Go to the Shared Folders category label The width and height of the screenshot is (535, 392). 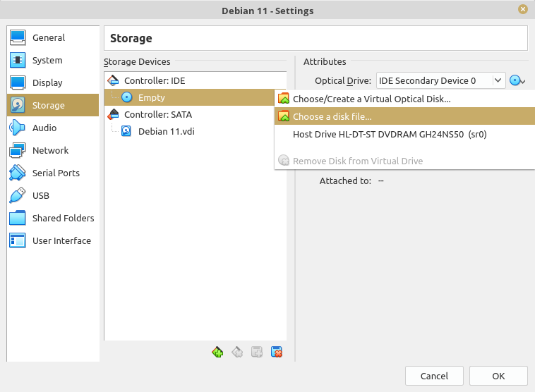(63, 218)
